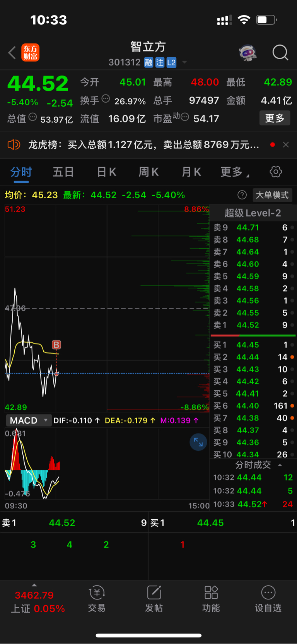Viewport: 297px width, 644px height.
Task: Select the 买1 44.45 order book row
Action: coord(253,345)
